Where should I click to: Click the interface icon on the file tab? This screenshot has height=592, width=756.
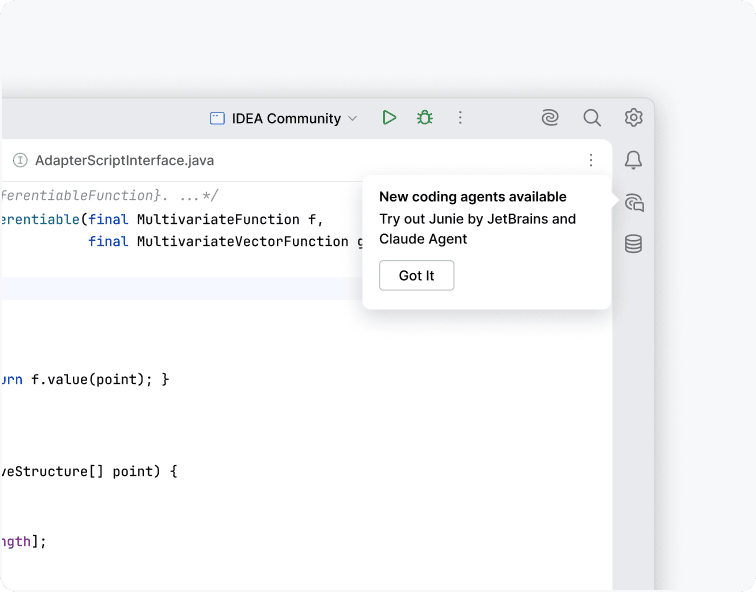20,160
